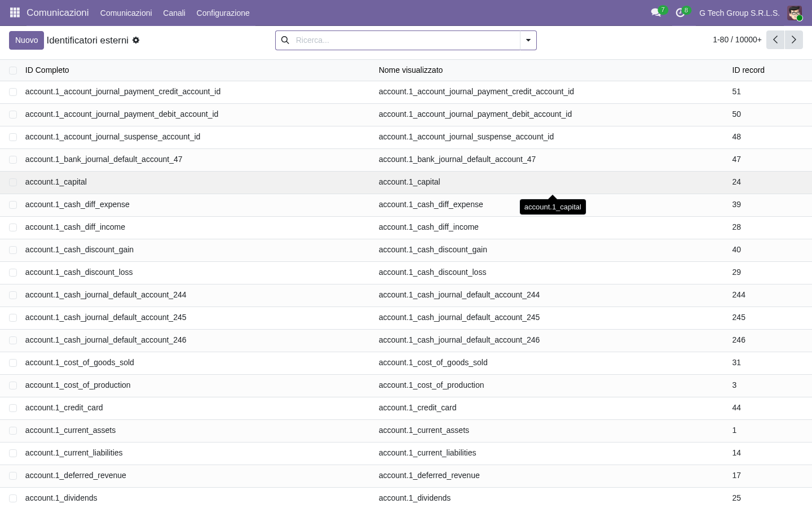Sort by the ID Completo column header

(x=47, y=70)
